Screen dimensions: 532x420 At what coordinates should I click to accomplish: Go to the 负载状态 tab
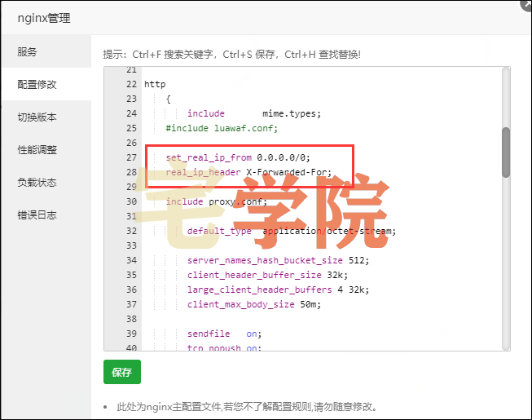point(37,182)
